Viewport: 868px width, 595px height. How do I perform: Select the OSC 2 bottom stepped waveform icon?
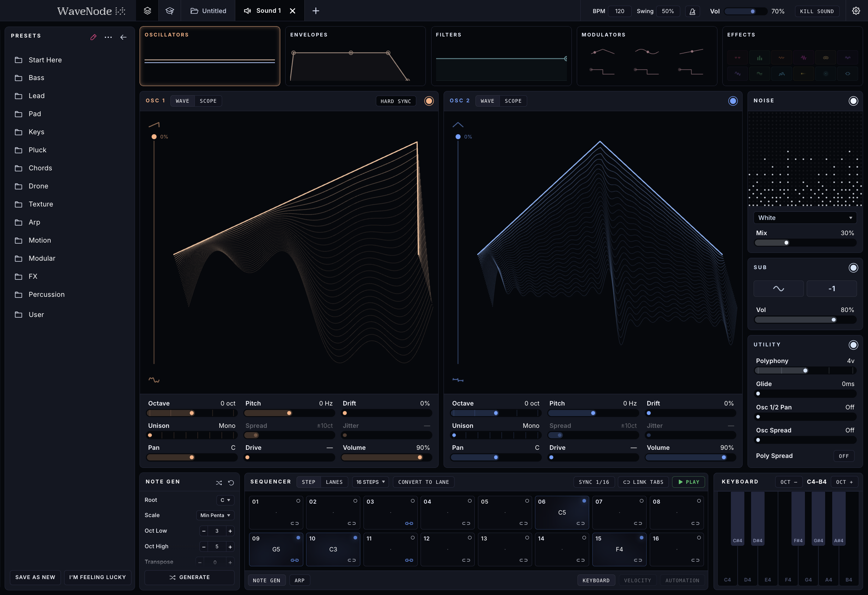pos(458,380)
